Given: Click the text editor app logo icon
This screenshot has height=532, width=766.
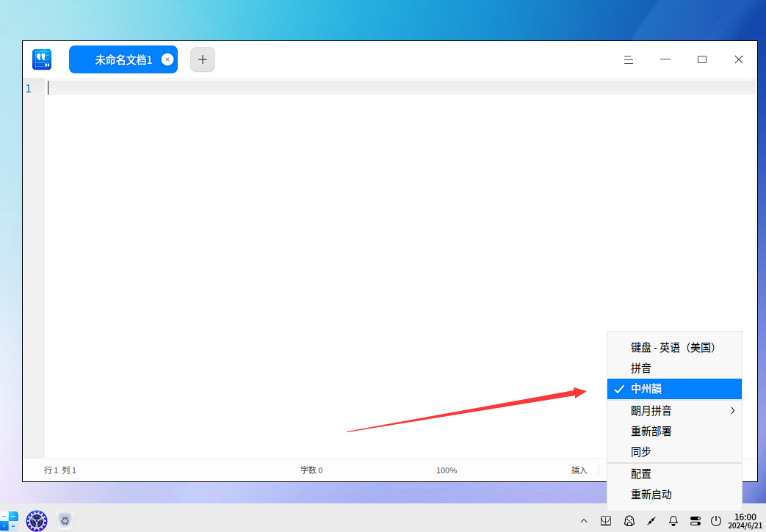Looking at the screenshot, I should point(42,59).
